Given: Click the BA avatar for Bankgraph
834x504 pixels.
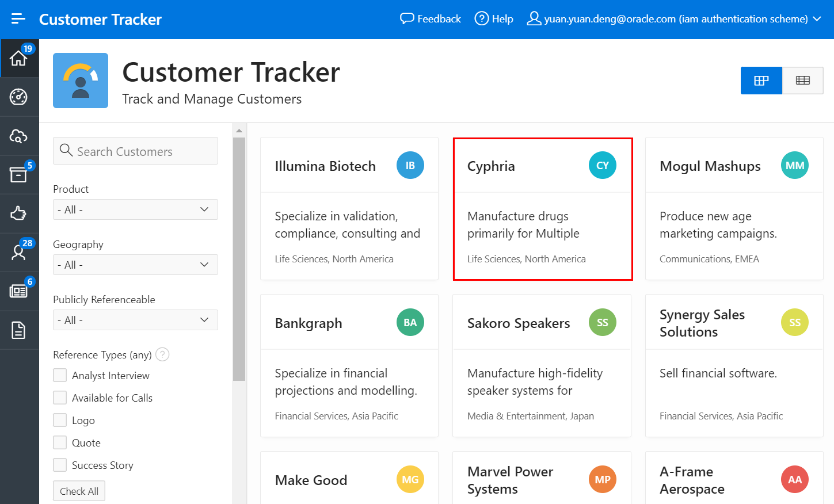Looking at the screenshot, I should [x=410, y=323].
